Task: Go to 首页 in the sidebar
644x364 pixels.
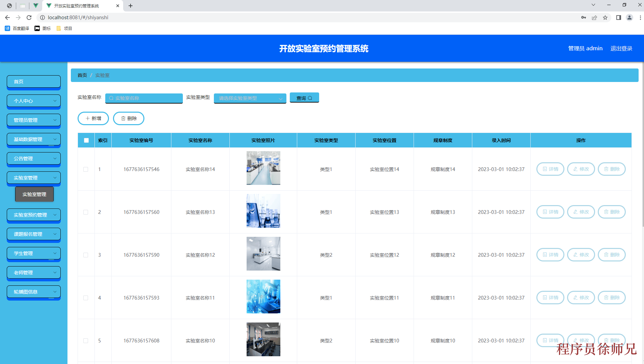Action: [x=34, y=82]
